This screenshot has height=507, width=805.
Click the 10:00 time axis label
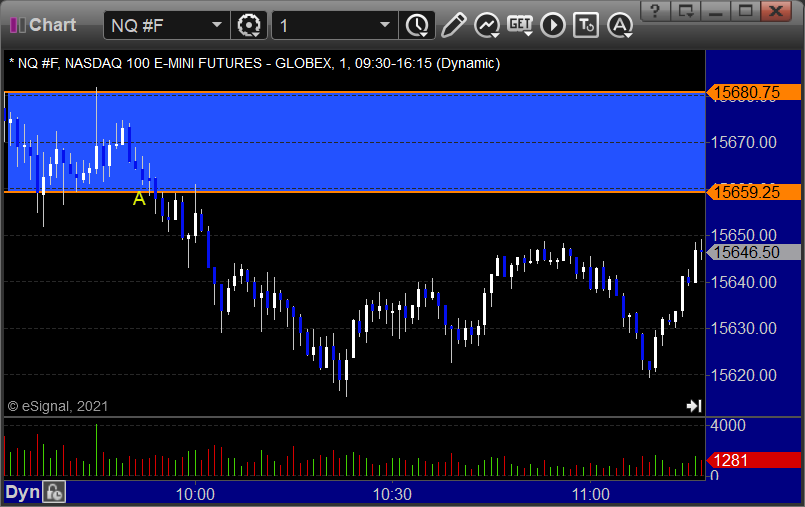pyautogui.click(x=195, y=494)
